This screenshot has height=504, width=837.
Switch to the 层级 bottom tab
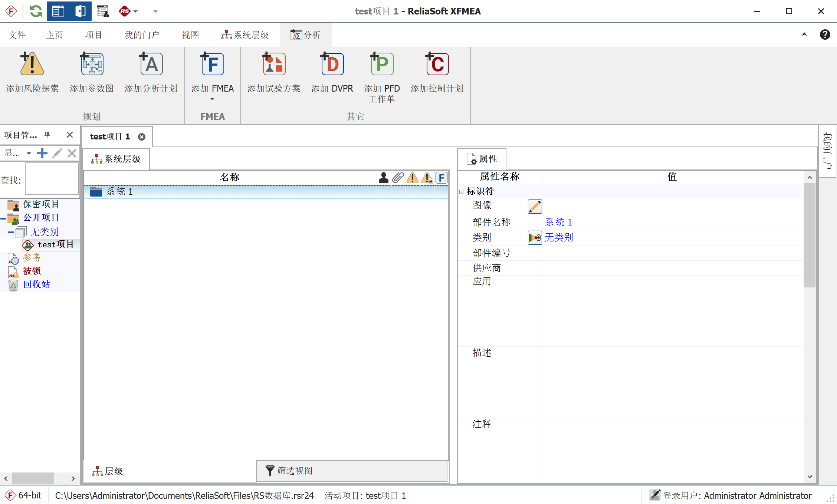170,471
